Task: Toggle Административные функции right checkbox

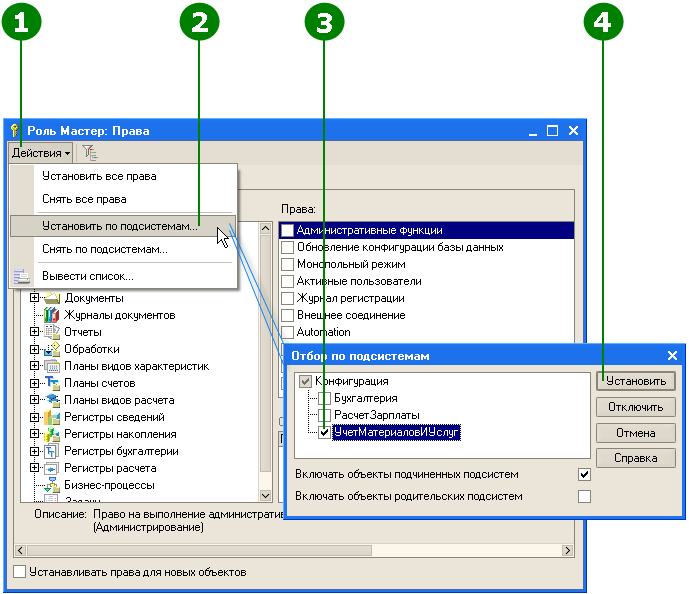Action: 287,230
